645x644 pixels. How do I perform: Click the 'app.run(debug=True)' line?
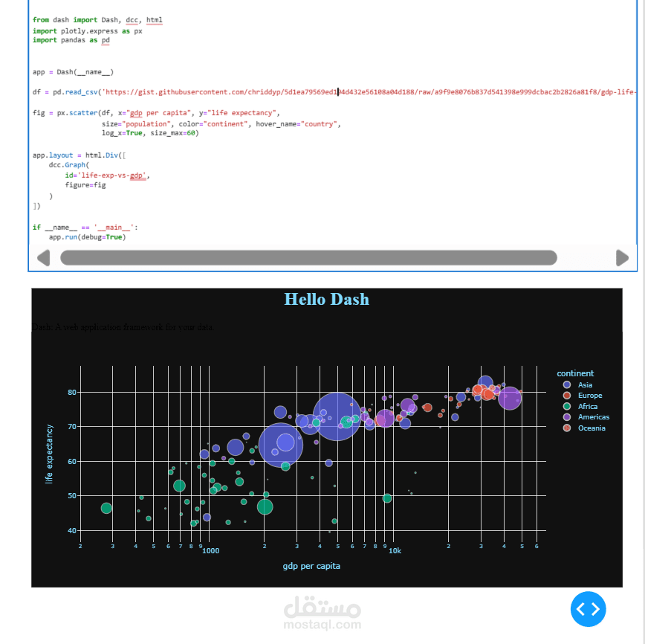[x=87, y=237]
